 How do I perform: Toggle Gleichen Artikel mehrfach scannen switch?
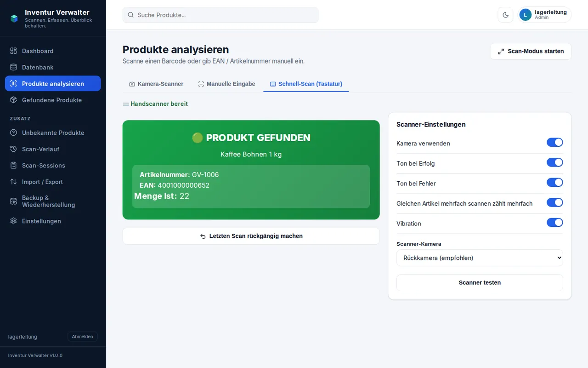[555, 202]
